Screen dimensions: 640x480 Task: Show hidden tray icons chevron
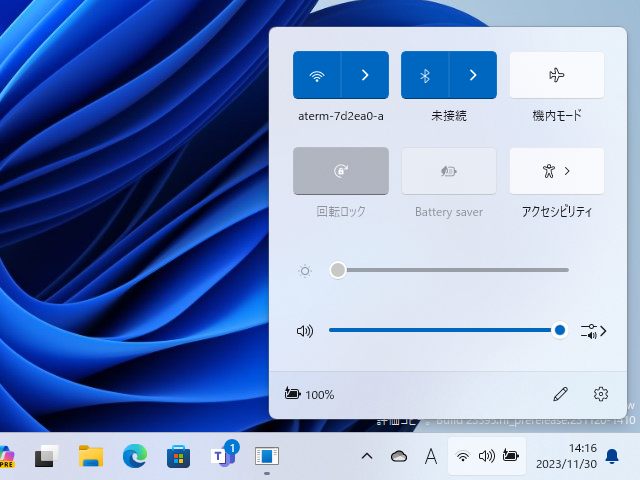[x=367, y=456]
